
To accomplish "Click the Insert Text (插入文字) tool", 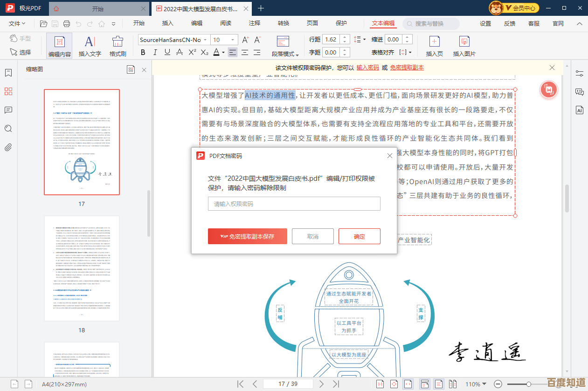I will pos(90,46).
